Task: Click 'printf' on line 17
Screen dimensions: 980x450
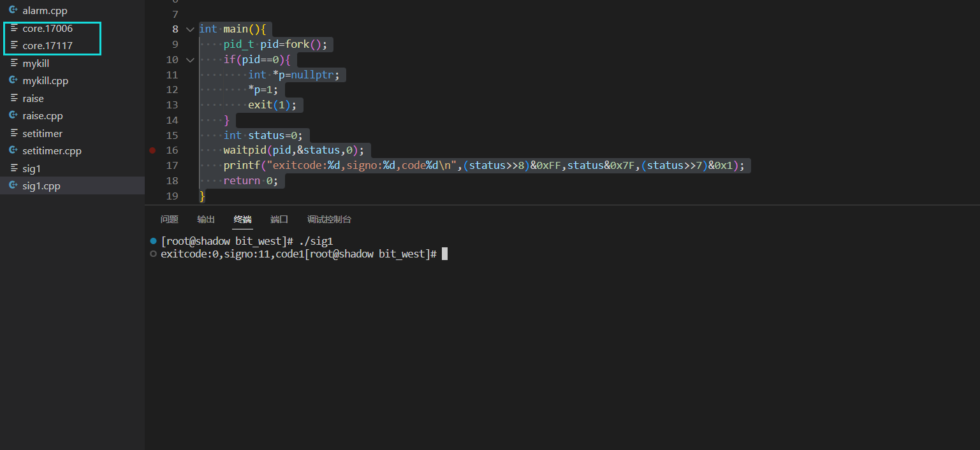Action: point(242,166)
